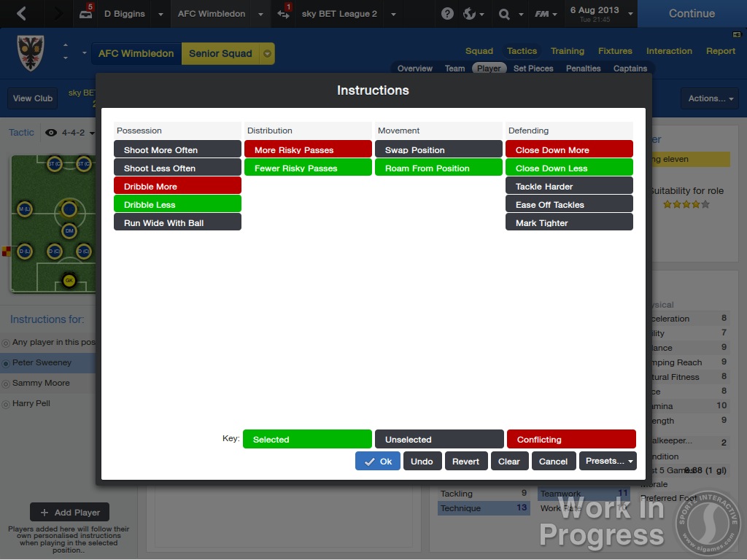
Task: Click the Add Player button
Action: (69, 512)
